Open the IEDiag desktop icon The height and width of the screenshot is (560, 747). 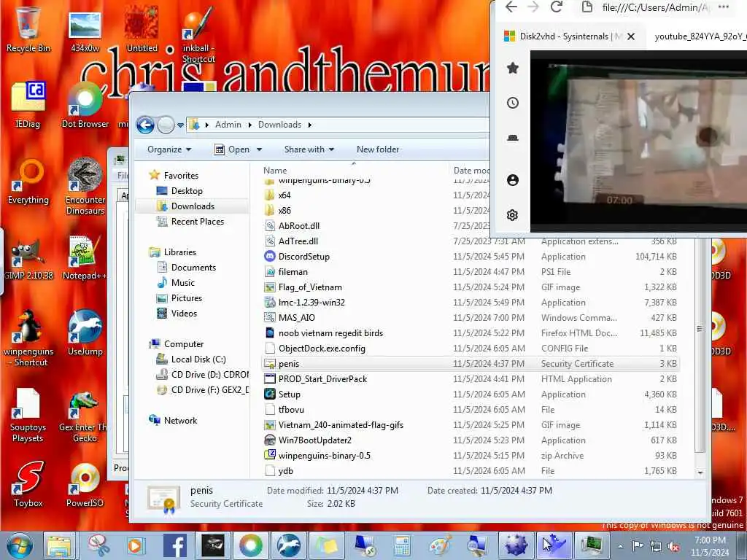pyautogui.click(x=28, y=105)
